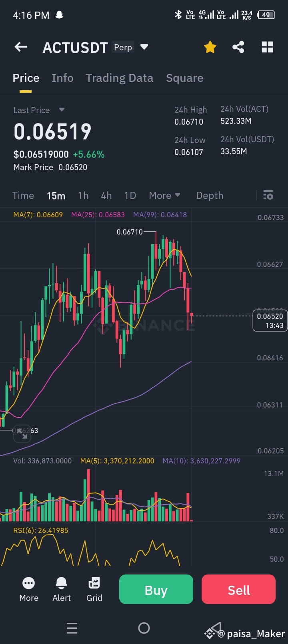The image size is (288, 644).
Task: Expand the ACTUSDT pair selector dropdown
Action: pyautogui.click(x=144, y=47)
